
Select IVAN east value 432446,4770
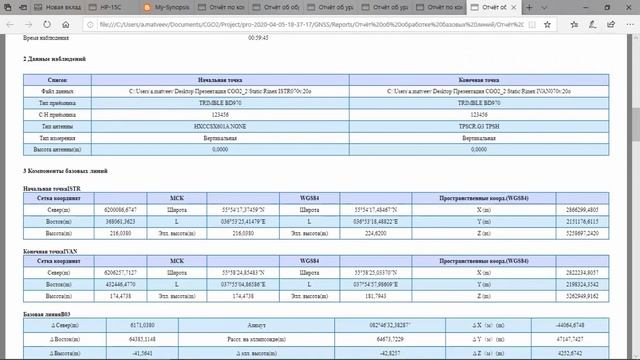coord(120,284)
